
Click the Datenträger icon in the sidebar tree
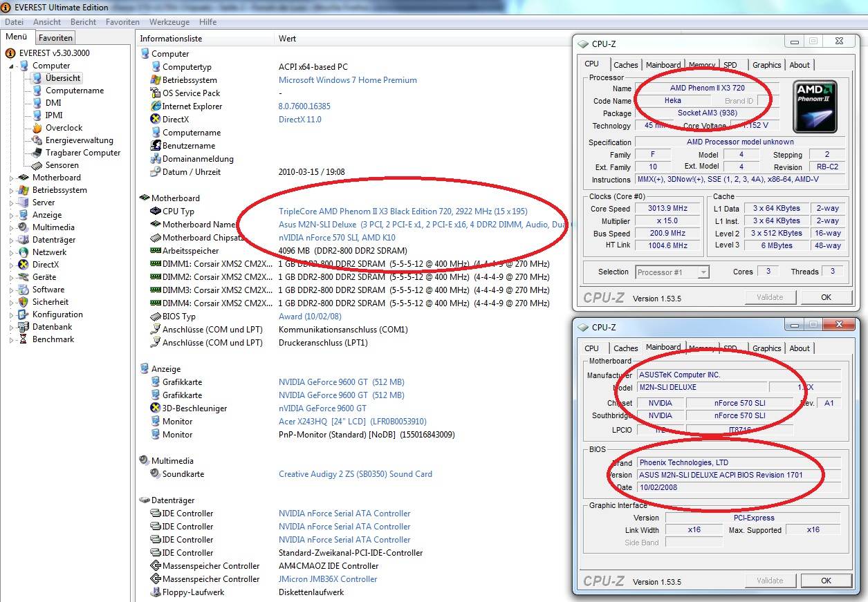24,240
